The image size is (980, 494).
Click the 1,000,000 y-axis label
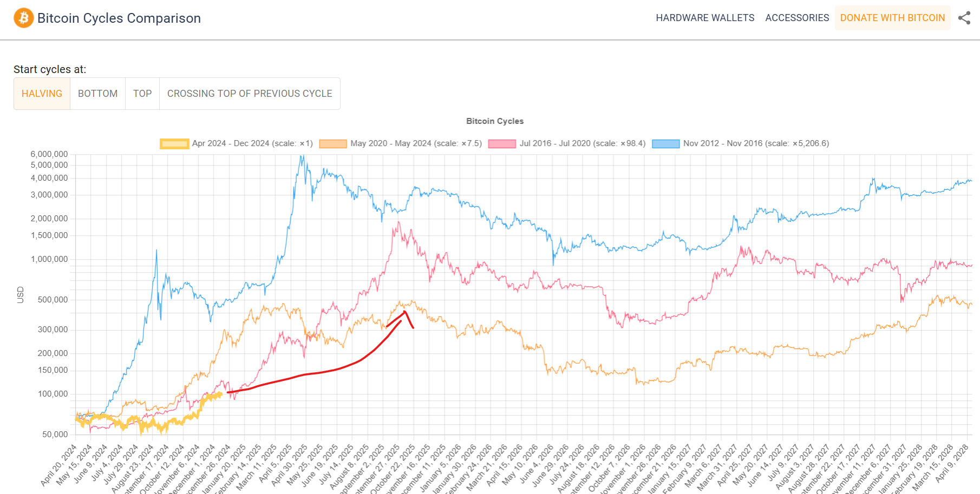pos(49,259)
